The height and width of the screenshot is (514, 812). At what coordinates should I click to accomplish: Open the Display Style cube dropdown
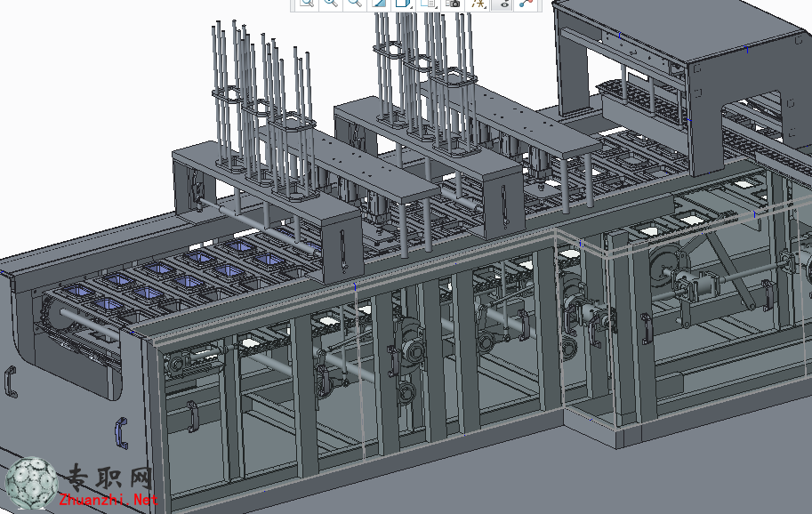pyautogui.click(x=404, y=3)
